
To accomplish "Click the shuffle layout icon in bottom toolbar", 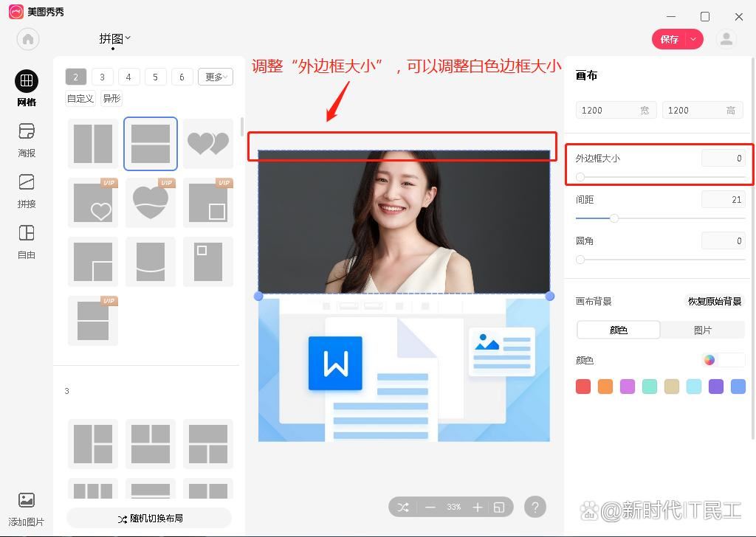I will [x=402, y=507].
